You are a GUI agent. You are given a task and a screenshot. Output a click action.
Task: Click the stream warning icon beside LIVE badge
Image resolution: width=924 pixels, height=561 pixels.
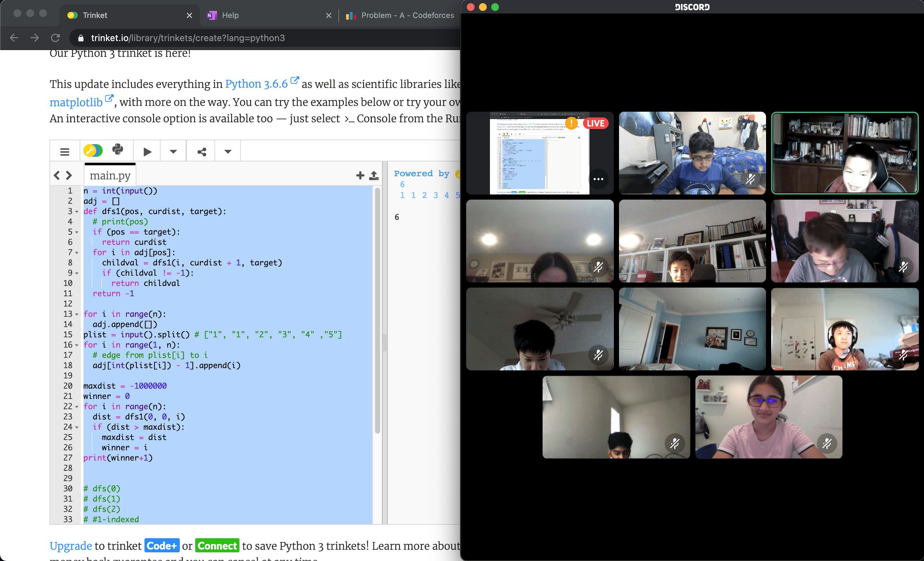pos(571,123)
